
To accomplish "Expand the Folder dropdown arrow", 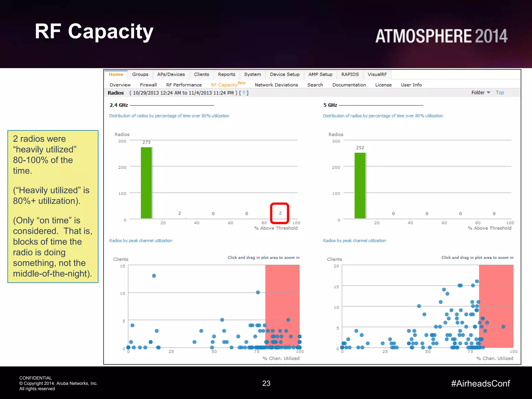I will click(x=488, y=93).
